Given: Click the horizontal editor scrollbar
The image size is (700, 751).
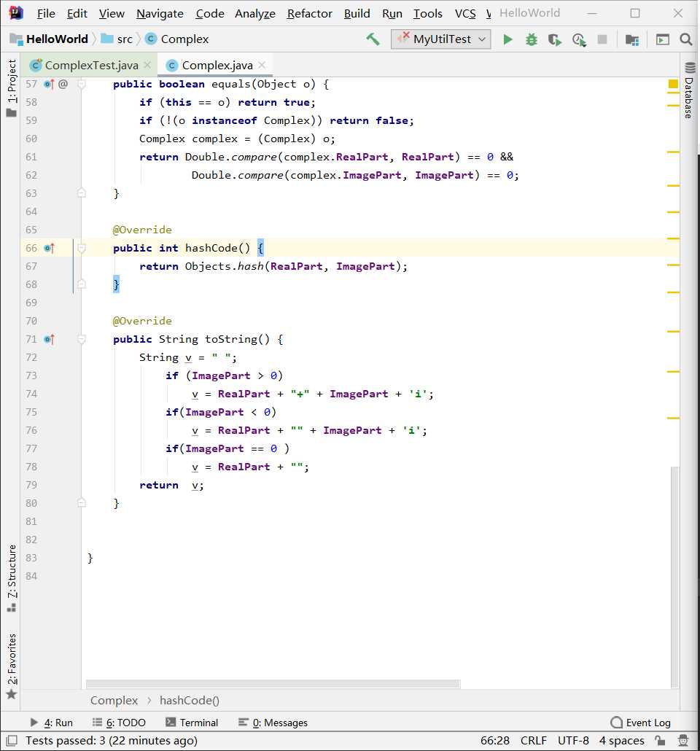Looking at the screenshot, I should click(273, 684).
